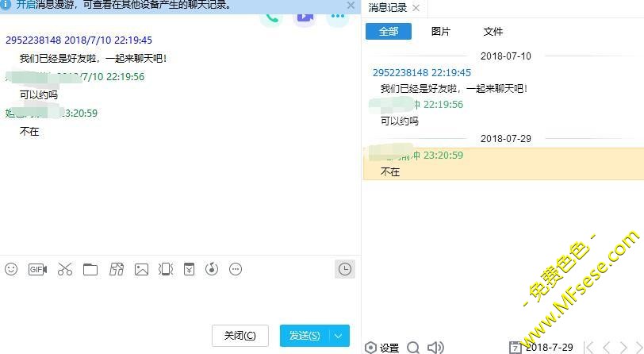Click the folder icon to send file
Screen dimensions: 644x354
click(x=90, y=269)
